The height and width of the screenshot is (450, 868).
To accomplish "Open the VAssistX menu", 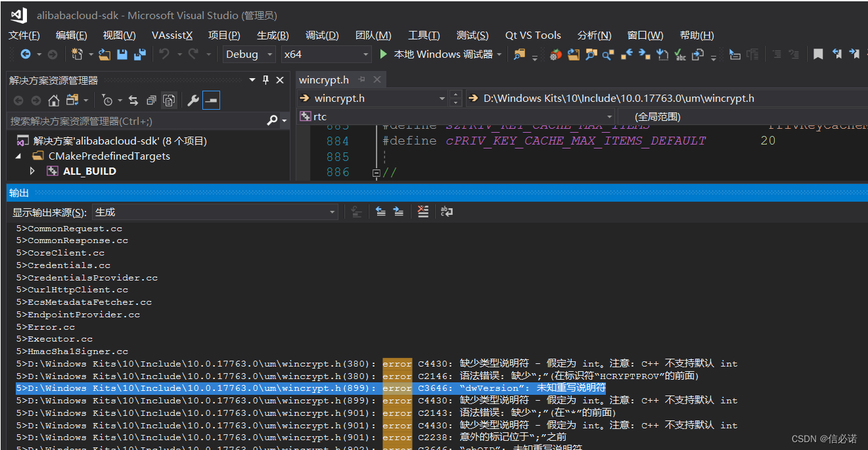I will point(172,35).
